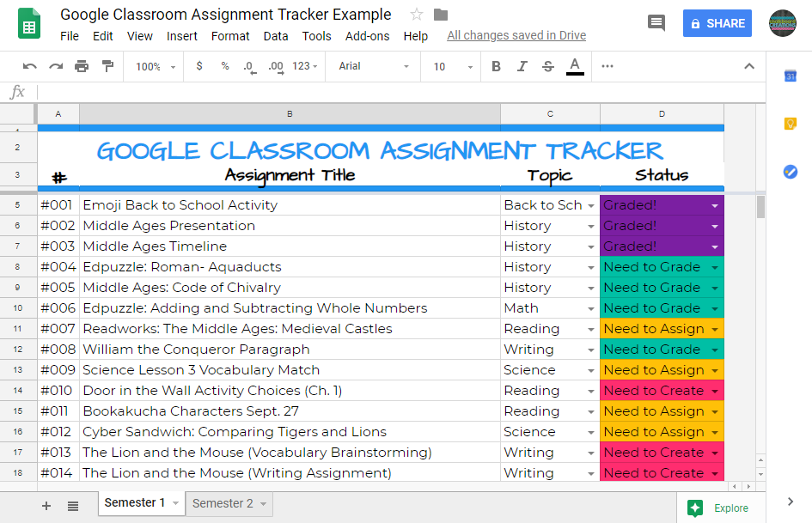Open the Insert menu
The width and height of the screenshot is (812, 523).
pos(182,36)
